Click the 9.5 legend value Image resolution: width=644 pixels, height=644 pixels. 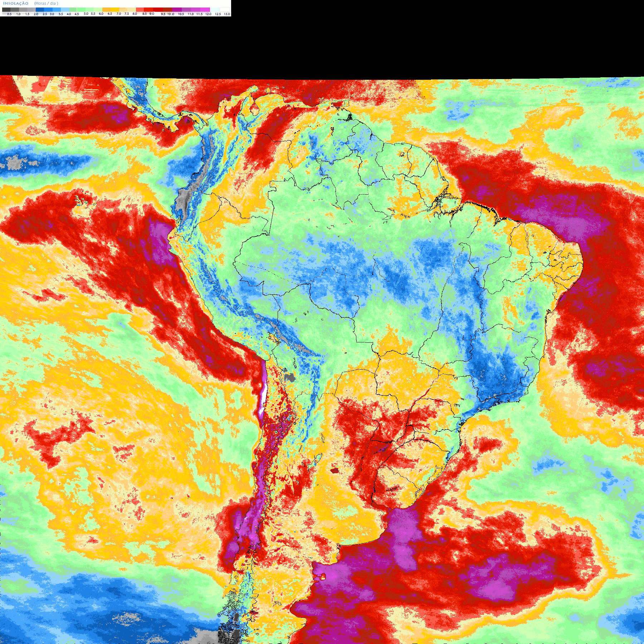point(163,14)
